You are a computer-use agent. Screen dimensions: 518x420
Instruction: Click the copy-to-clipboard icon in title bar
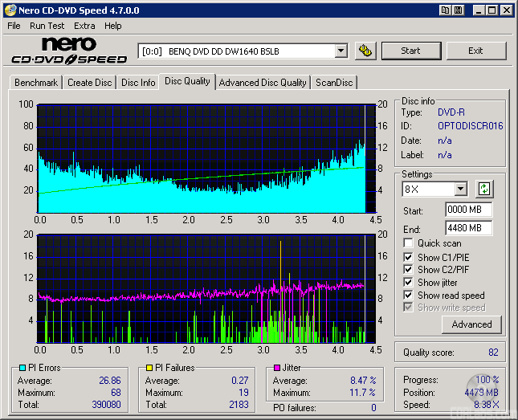(x=445, y=10)
